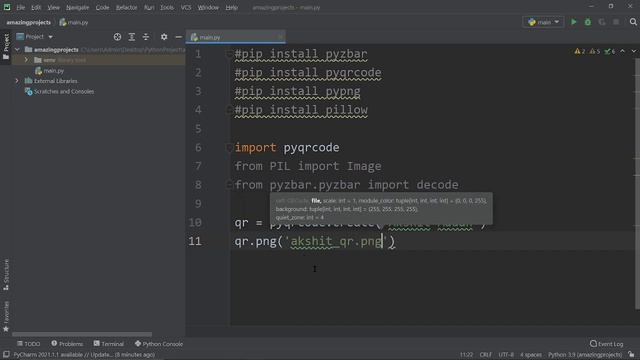Open the File menu

[20, 7]
